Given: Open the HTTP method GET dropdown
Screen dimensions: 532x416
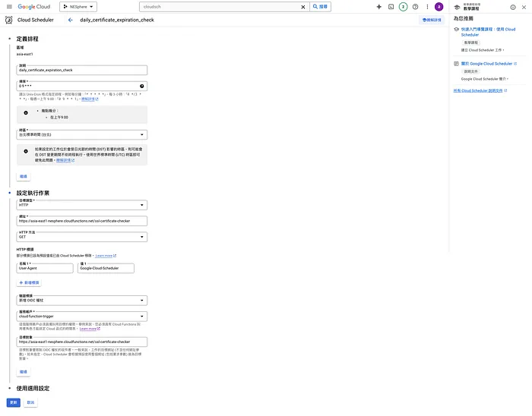Looking at the screenshot, I should 82,237.
